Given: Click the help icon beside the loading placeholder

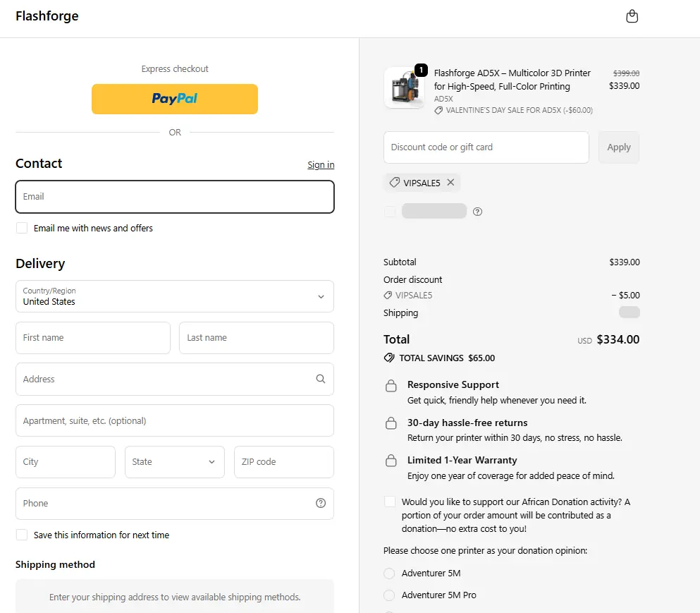Looking at the screenshot, I should pos(477,212).
